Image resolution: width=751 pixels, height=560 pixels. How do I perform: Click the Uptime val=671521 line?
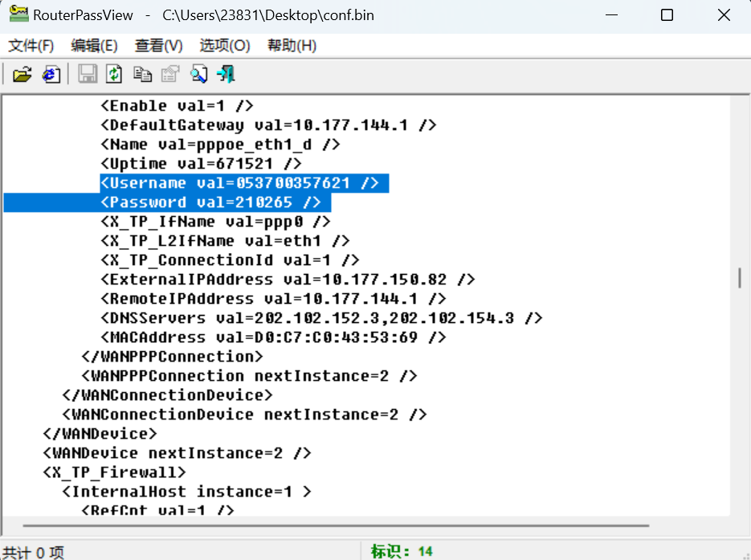(x=201, y=164)
